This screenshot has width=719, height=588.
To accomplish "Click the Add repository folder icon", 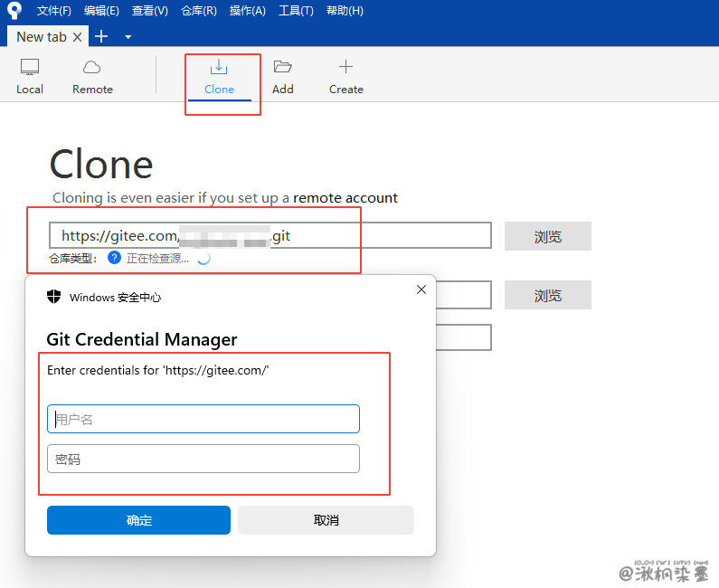I will (283, 68).
